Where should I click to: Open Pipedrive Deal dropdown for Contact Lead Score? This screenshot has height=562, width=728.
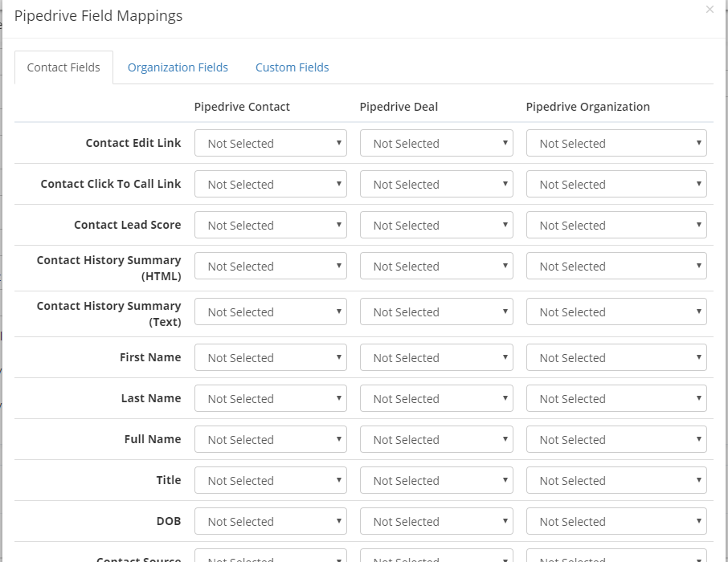436,225
